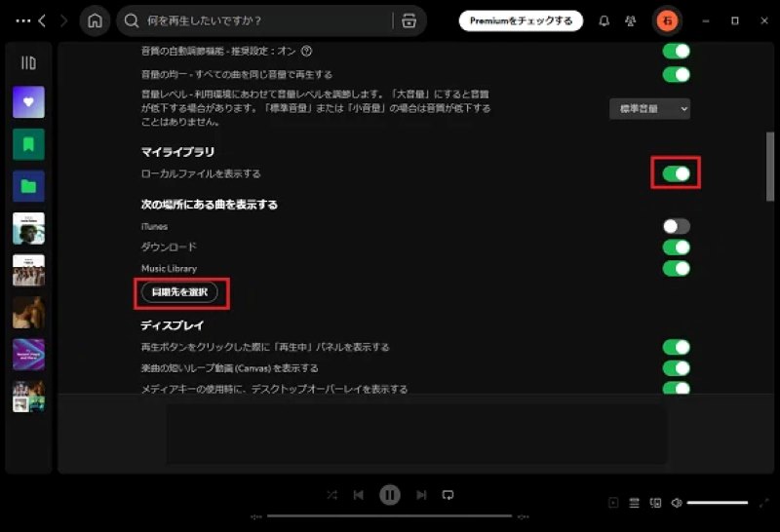The image size is (780, 532).
Task: Go back with the left arrow
Action: pos(42,20)
